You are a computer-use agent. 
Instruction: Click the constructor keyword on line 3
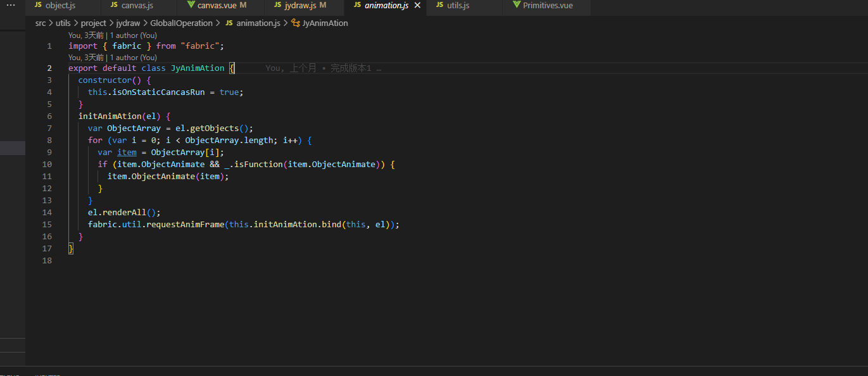(104, 80)
